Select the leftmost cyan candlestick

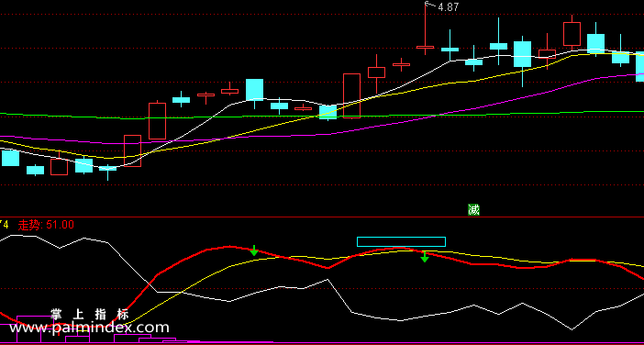point(10,158)
